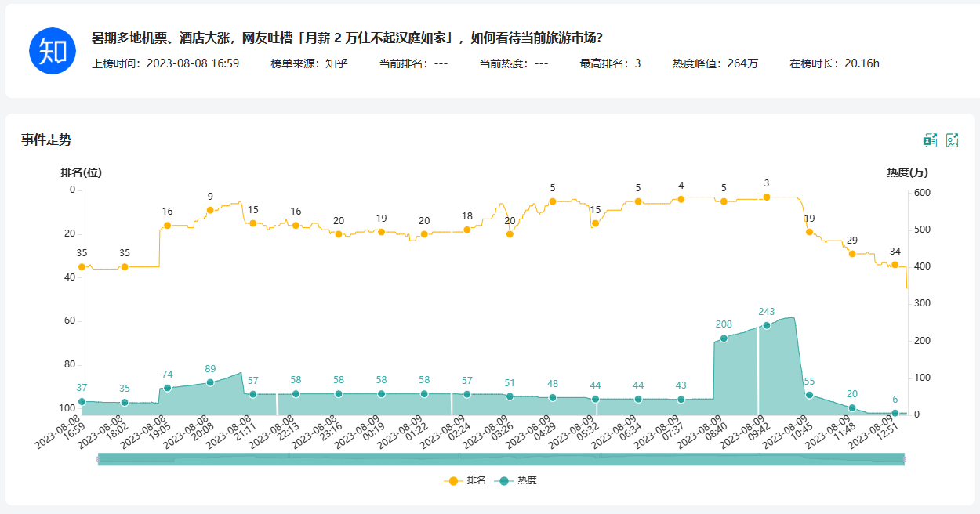The width and height of the screenshot is (980, 514).
Task: Click the 事件走势 section heading
Action: tap(46, 140)
